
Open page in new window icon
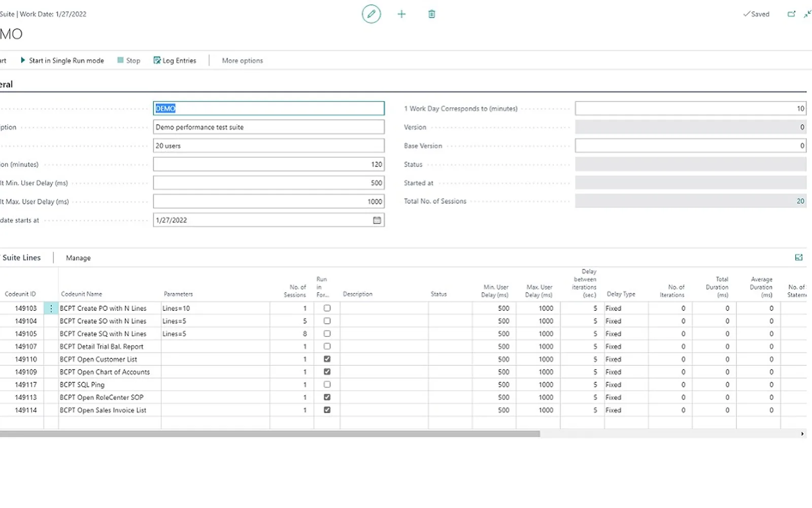[x=791, y=14]
